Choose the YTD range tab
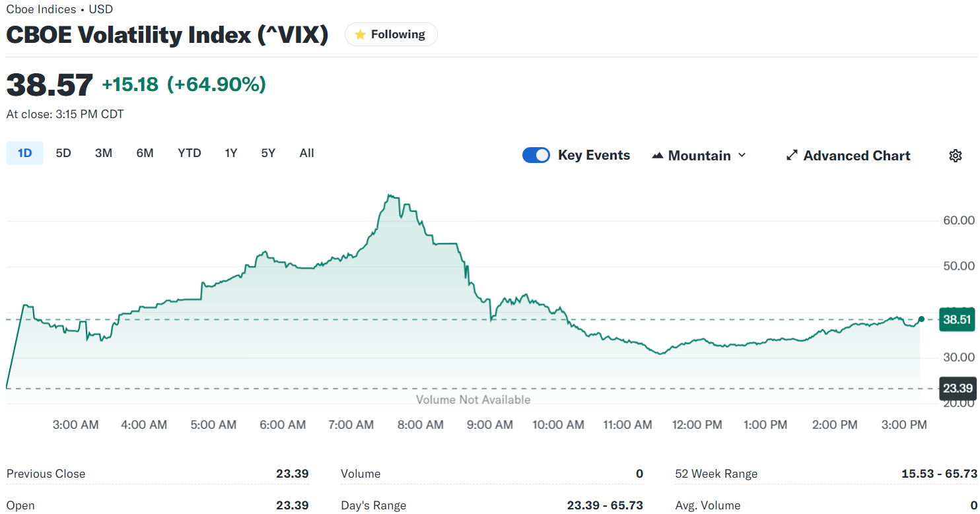Screen dimensions: 980x514 coord(190,153)
